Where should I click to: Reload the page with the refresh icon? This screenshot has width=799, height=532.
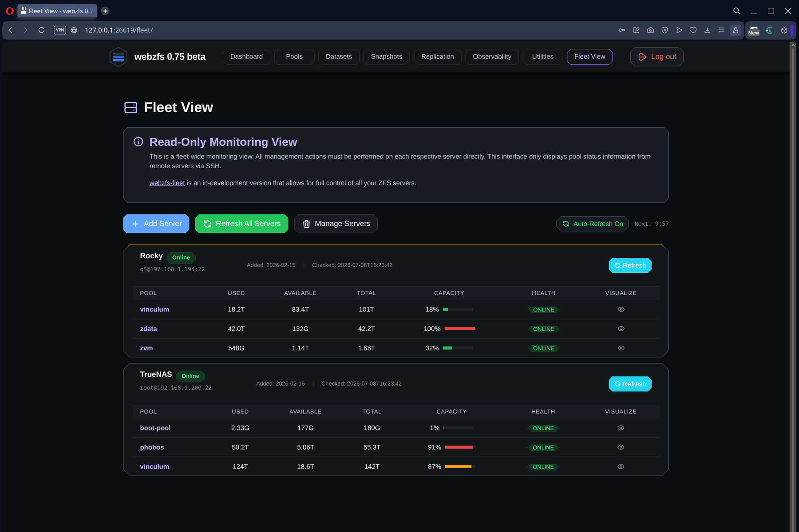click(41, 30)
